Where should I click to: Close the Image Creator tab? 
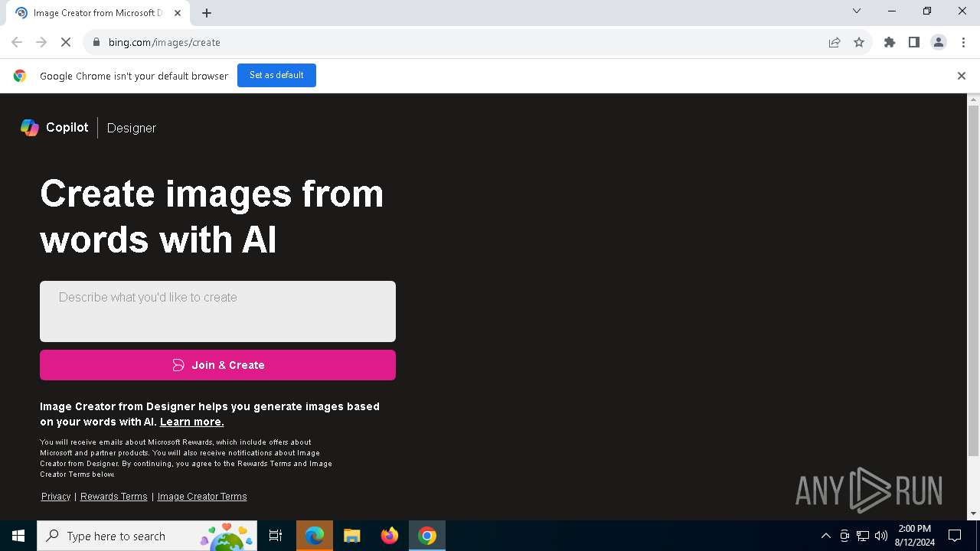[x=178, y=13]
